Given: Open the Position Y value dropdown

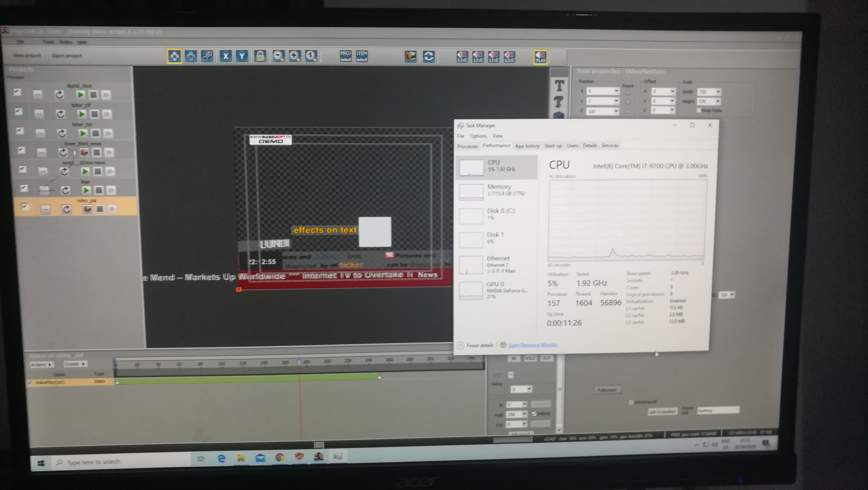Looking at the screenshot, I should [x=616, y=101].
